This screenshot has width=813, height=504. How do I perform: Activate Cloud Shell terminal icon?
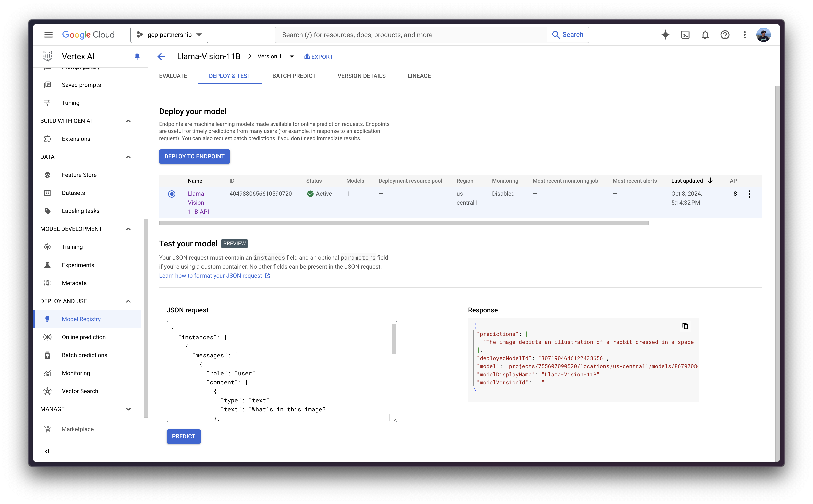(685, 35)
